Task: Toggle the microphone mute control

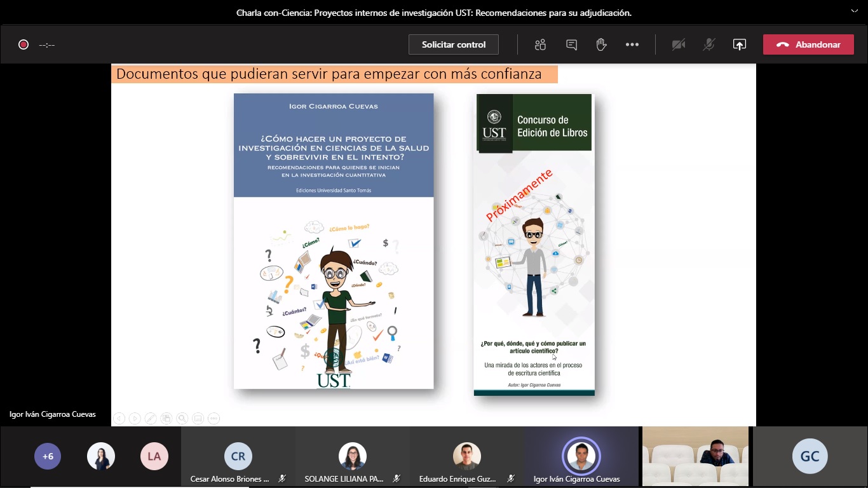Action: tap(709, 44)
